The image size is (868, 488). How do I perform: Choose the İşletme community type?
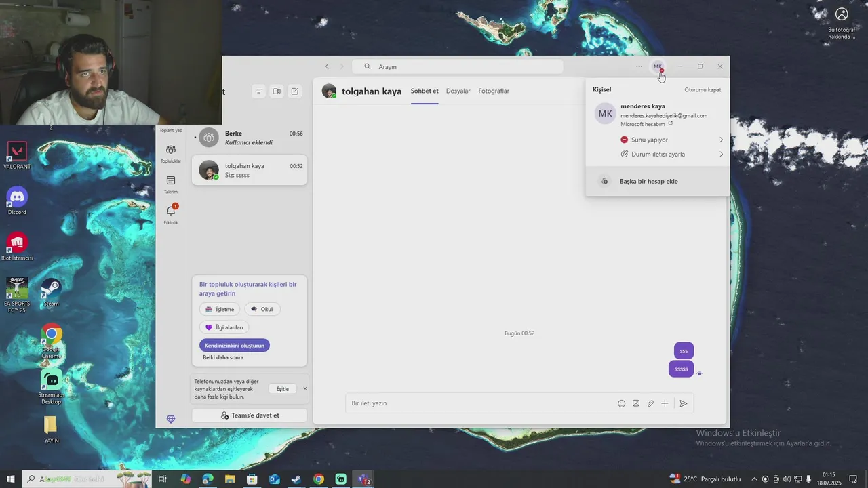(x=220, y=309)
